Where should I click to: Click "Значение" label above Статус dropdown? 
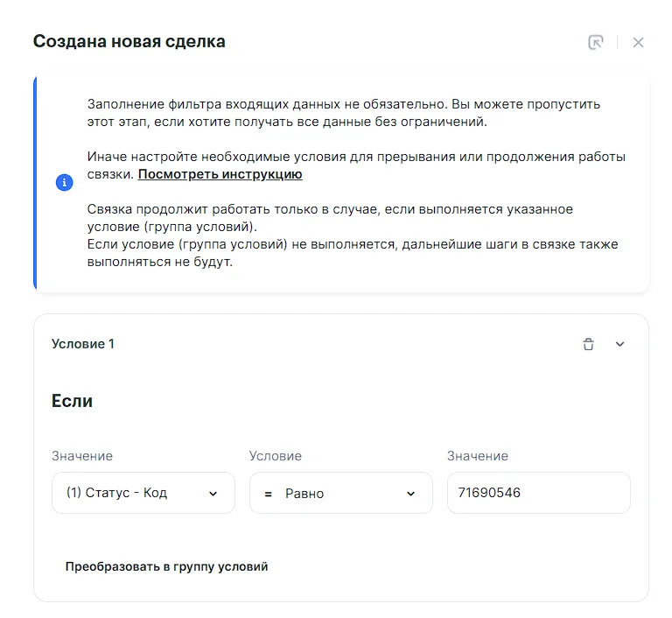pos(82,456)
